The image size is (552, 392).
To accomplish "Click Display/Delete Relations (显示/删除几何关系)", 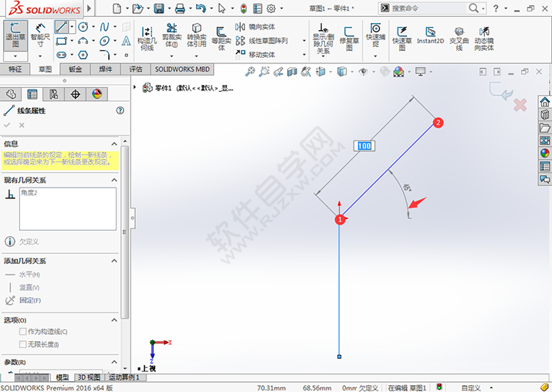I will point(323,39).
